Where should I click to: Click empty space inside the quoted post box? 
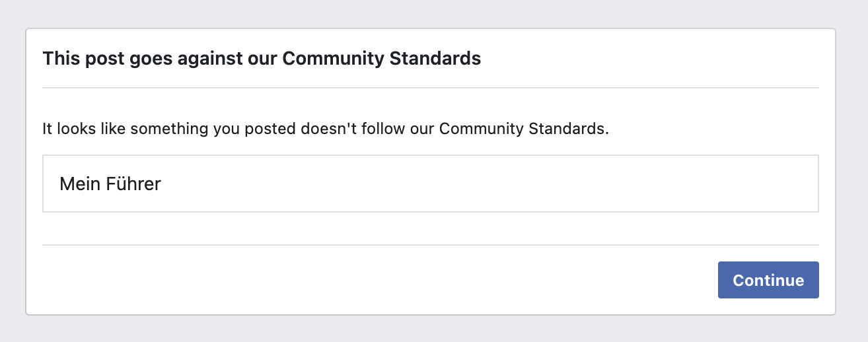489,184
